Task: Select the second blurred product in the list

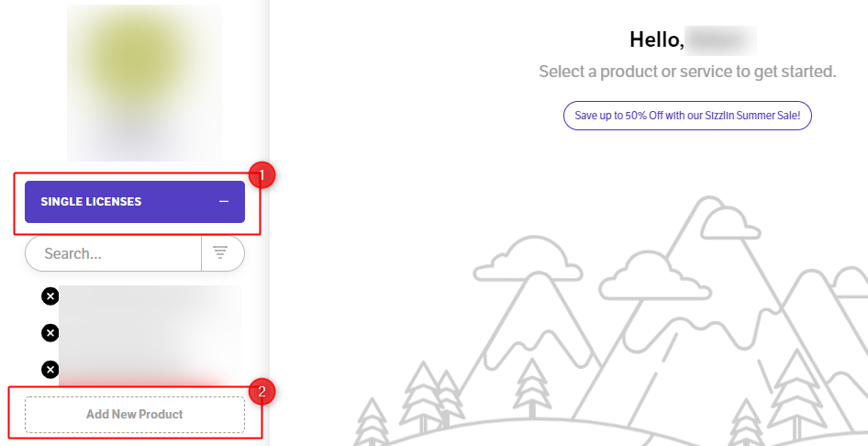Action: 149,332
